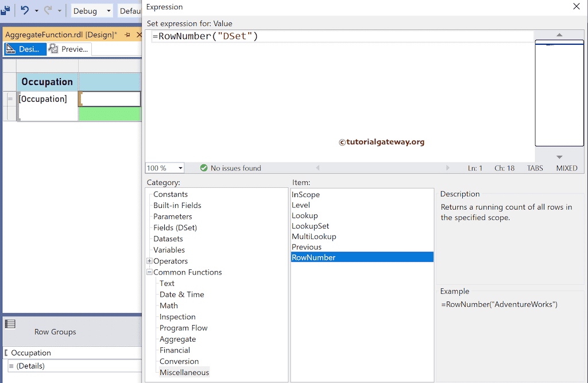This screenshot has height=383, width=588.
Task: Click the green 'No issues found' check icon
Action: pos(203,168)
